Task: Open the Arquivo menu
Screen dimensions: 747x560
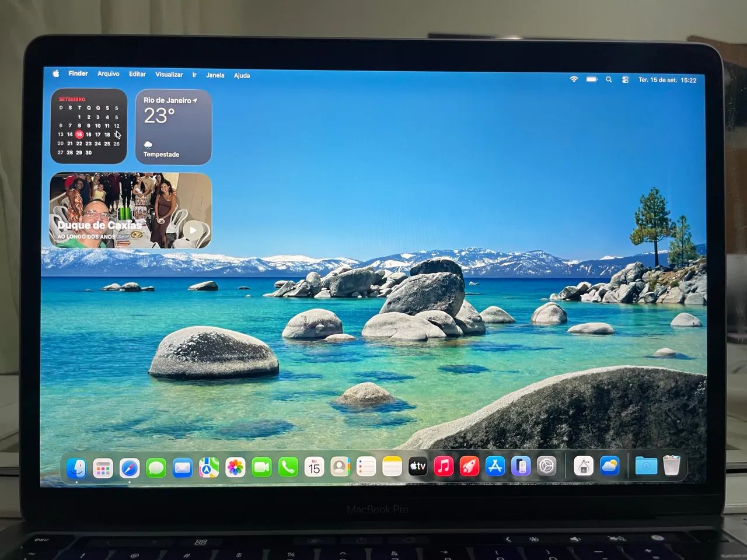Action: point(109,74)
